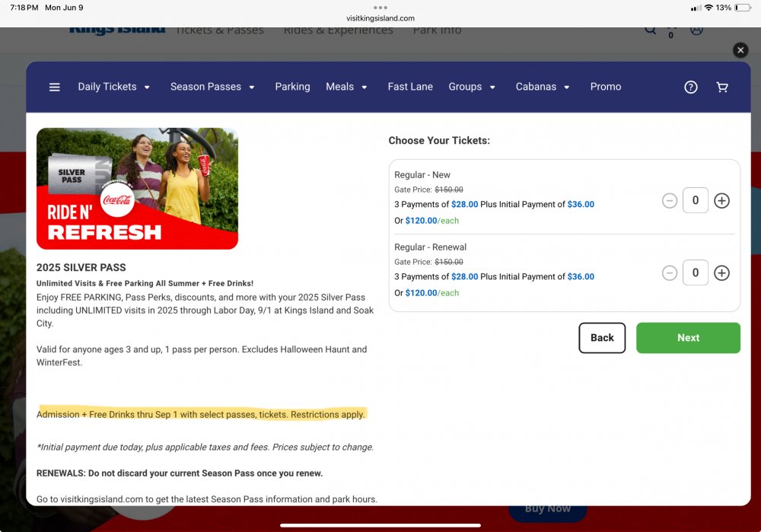Viewport: 761px width, 532px height.
Task: Expand the Groups dropdown menu
Action: 472,87
